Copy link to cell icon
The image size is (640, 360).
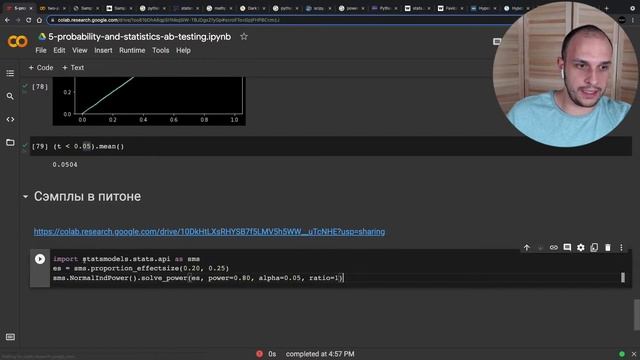[553, 247]
